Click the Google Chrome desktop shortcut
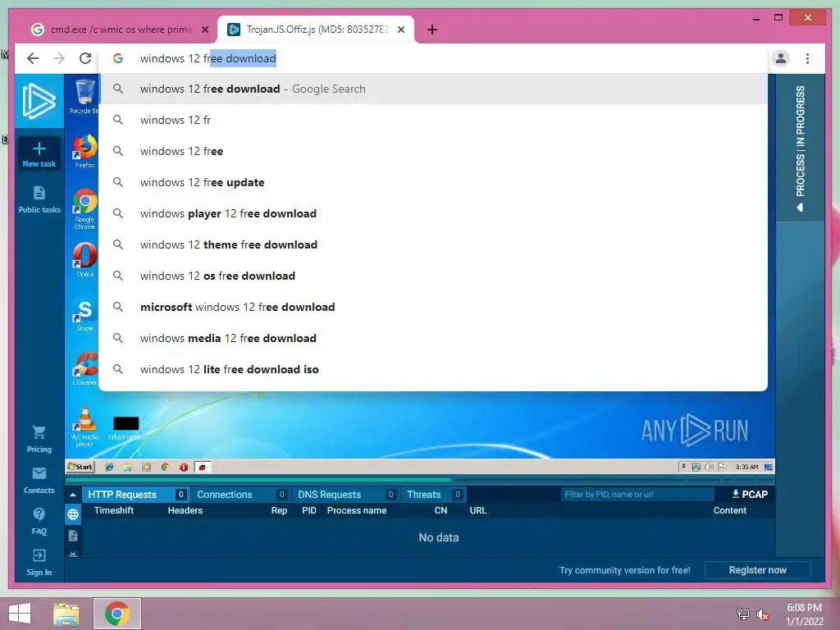Viewport: 840px width, 630px height. point(84,209)
